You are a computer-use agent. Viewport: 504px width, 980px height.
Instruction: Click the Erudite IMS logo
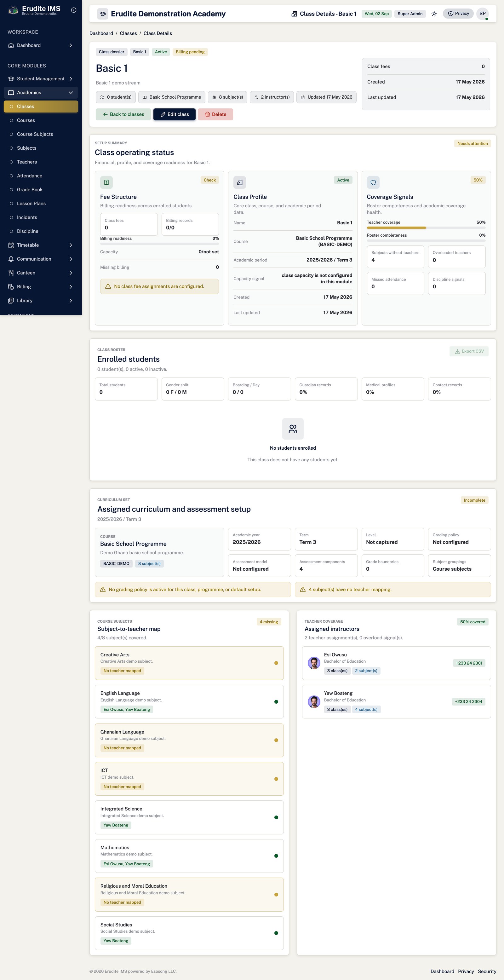point(13,10)
